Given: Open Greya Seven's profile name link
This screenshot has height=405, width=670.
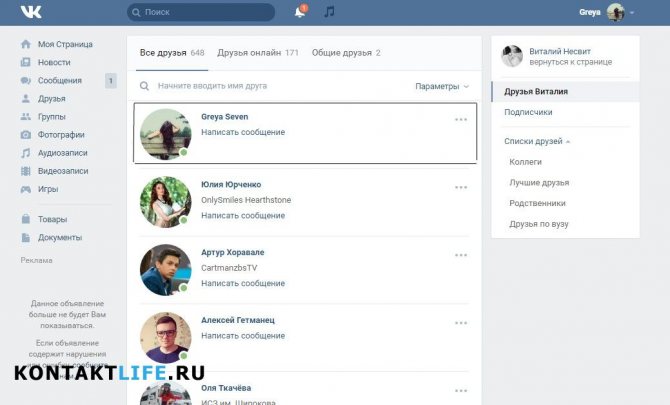Looking at the screenshot, I should pos(224,117).
